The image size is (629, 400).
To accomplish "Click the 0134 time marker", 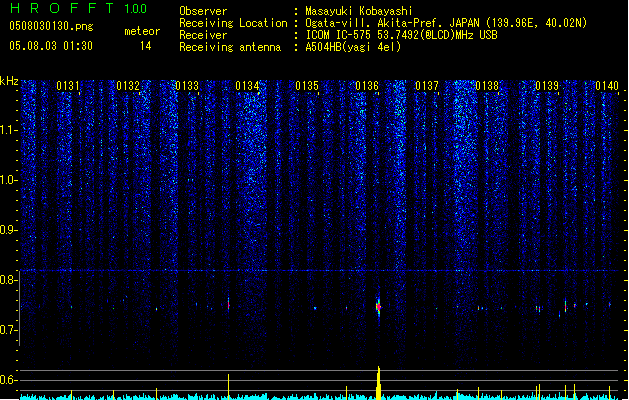I will pyautogui.click(x=247, y=86).
